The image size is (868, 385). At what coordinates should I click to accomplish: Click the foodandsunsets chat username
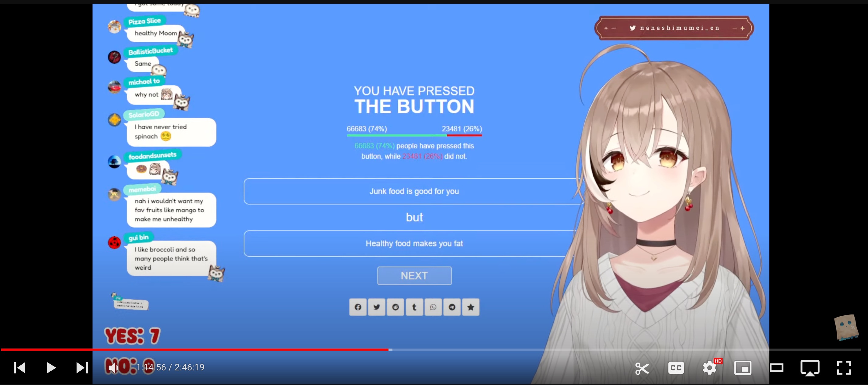coord(152,156)
